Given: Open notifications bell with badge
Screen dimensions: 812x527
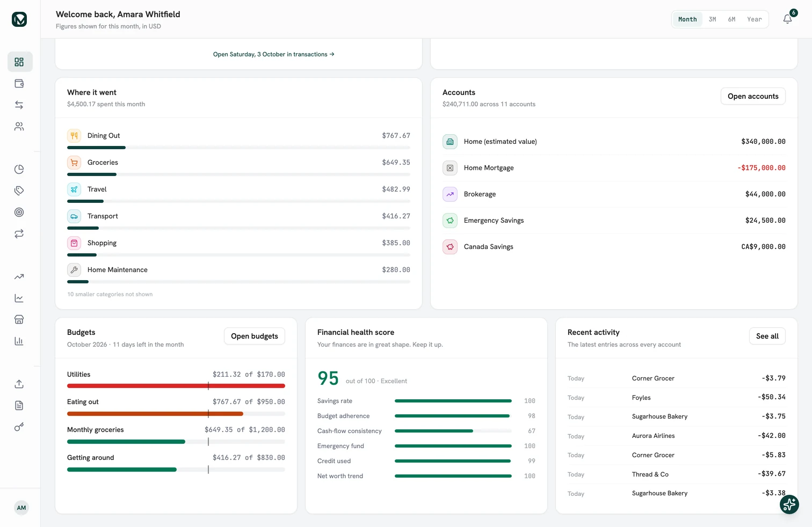Looking at the screenshot, I should coord(788,19).
